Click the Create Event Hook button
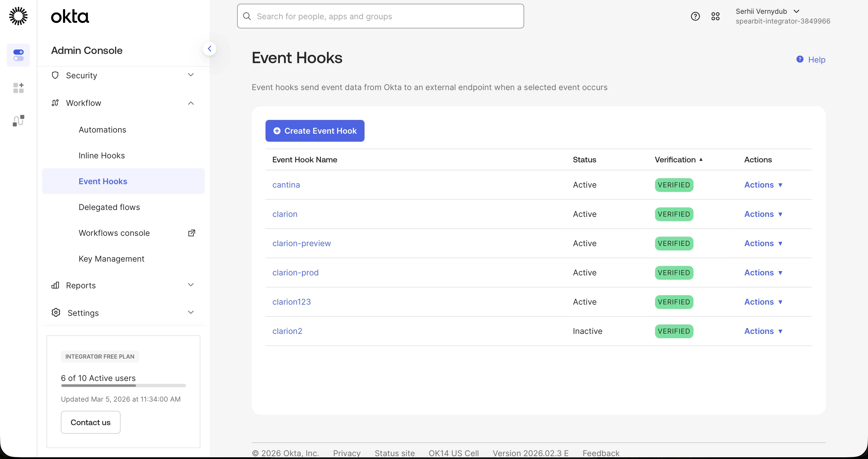This screenshot has height=459, width=868. coord(315,131)
